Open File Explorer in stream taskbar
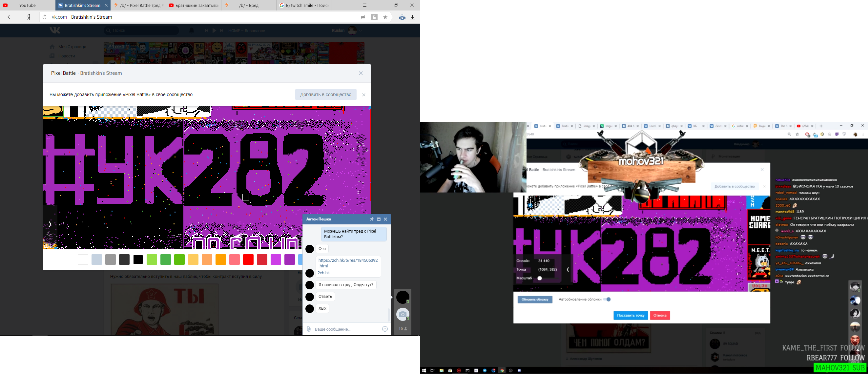Image resolution: width=868 pixels, height=374 pixels. (x=442, y=371)
